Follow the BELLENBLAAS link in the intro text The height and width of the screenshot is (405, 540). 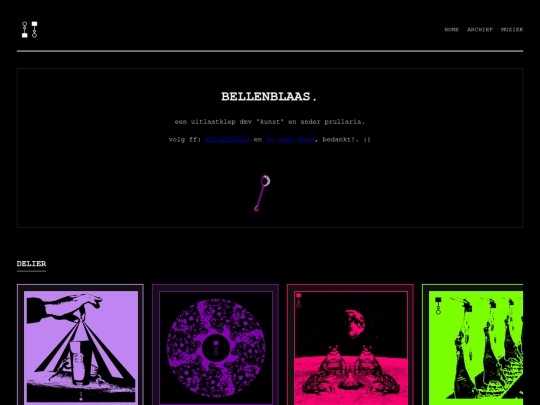227,139
